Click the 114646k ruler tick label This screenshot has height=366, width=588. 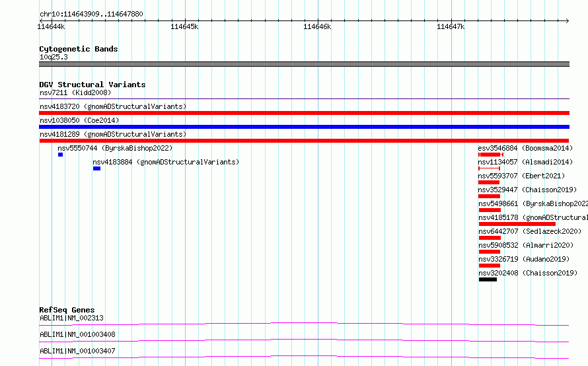(317, 26)
